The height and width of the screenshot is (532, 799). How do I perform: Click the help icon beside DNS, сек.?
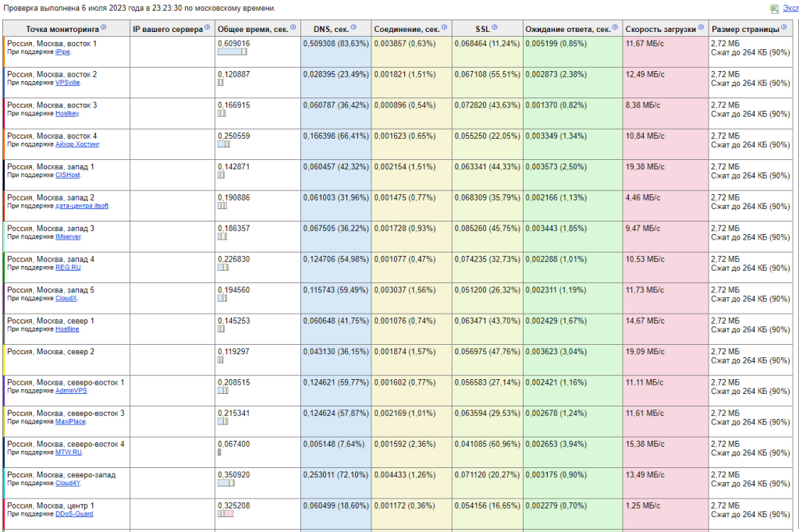click(x=353, y=27)
